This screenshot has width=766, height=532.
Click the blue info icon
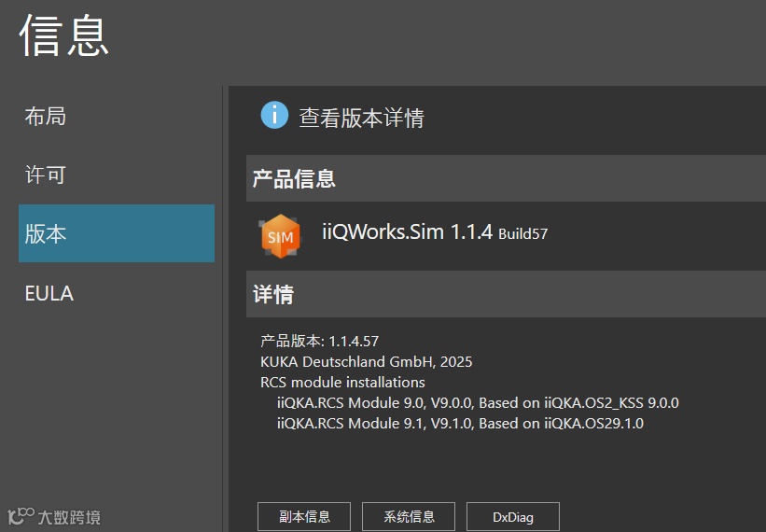[274, 116]
